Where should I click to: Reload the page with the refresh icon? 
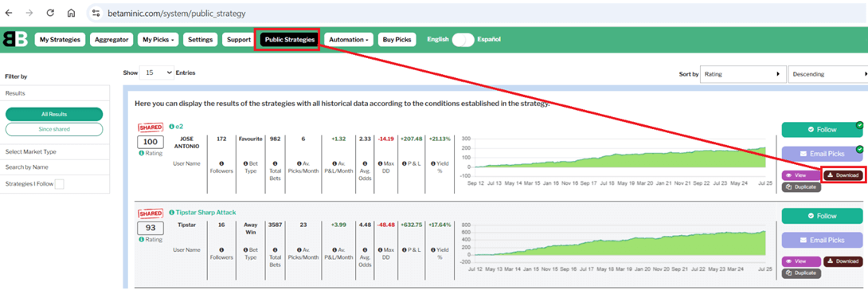50,13
